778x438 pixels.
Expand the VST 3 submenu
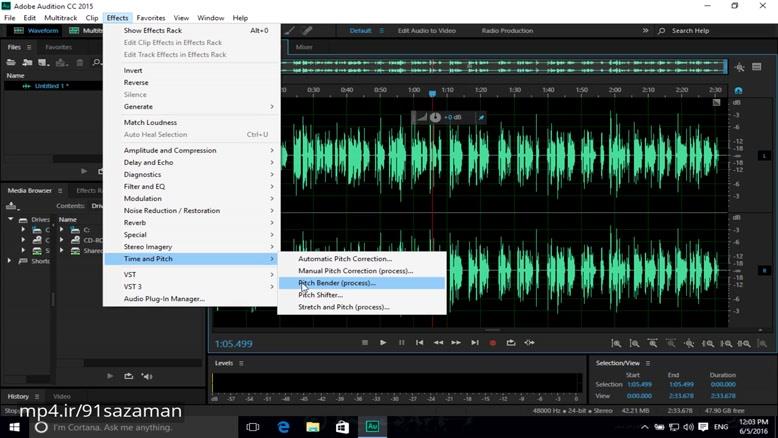tap(192, 287)
